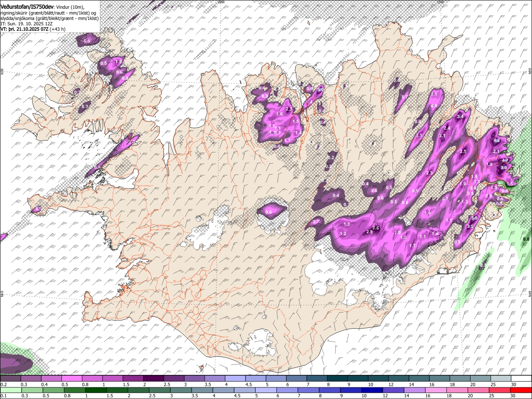
Task: Pick the lightest green 0.1 swatch, lower legend row
Action: (11, 390)
